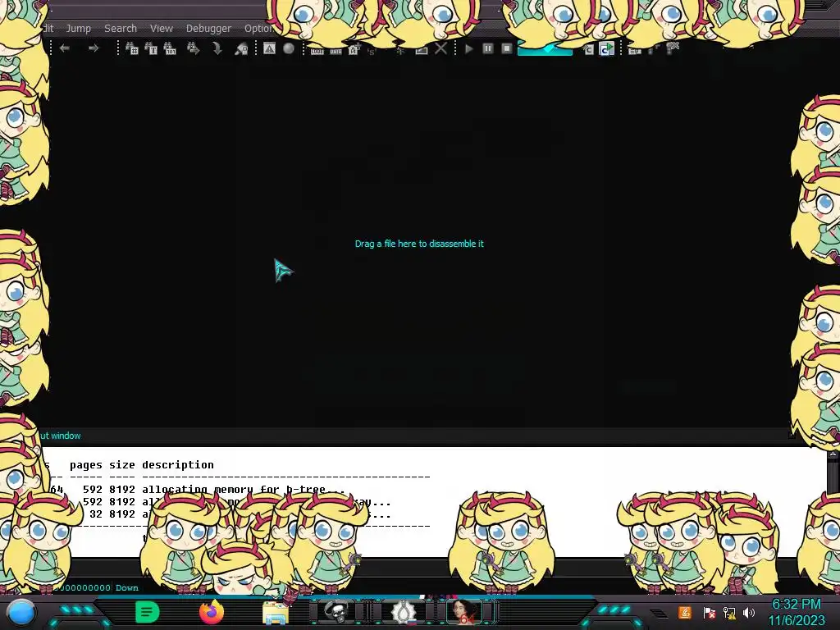Open the Search menu
This screenshot has height=630, width=840.
pyautogui.click(x=121, y=29)
